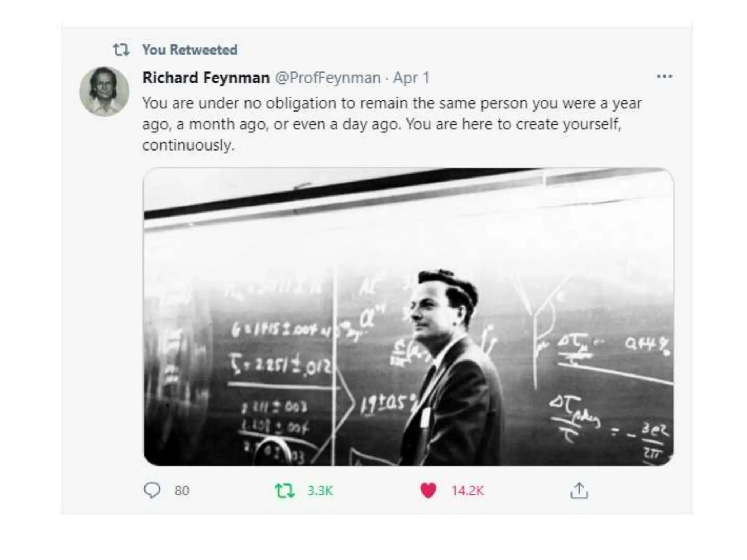Open the share upload icon
Image resolution: width=747 pixels, height=560 pixels.
tap(579, 491)
